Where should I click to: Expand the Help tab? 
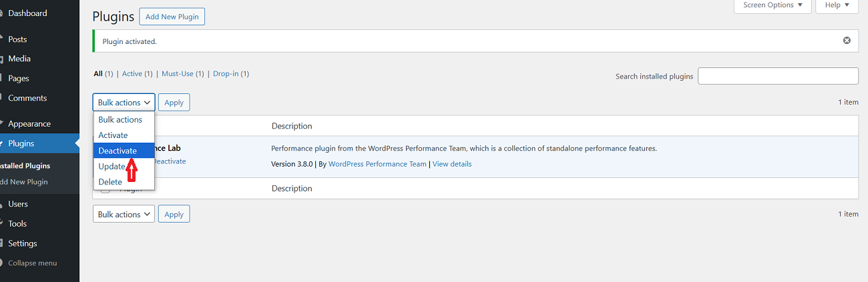tap(837, 5)
